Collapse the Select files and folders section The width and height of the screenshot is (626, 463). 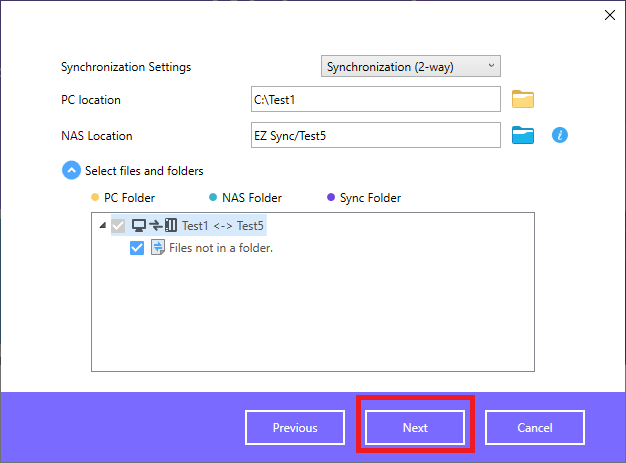click(x=71, y=171)
